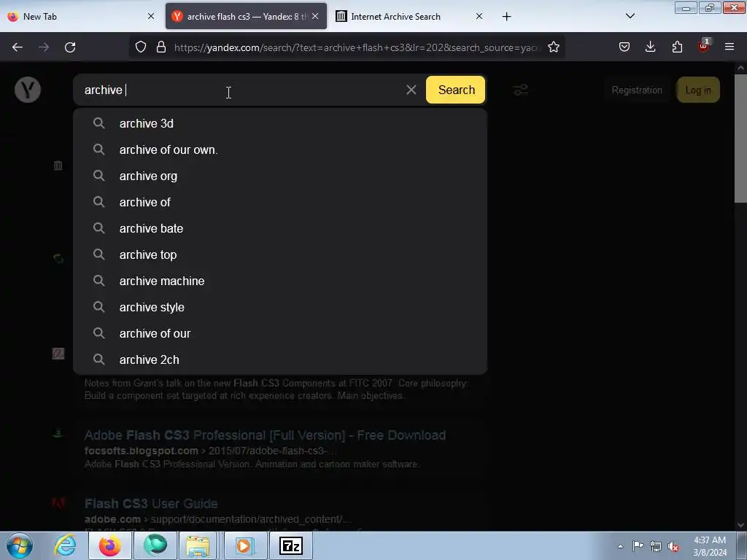This screenshot has width=747, height=560.
Task: Pick the 'archive top' suggestion
Action: (x=280, y=254)
